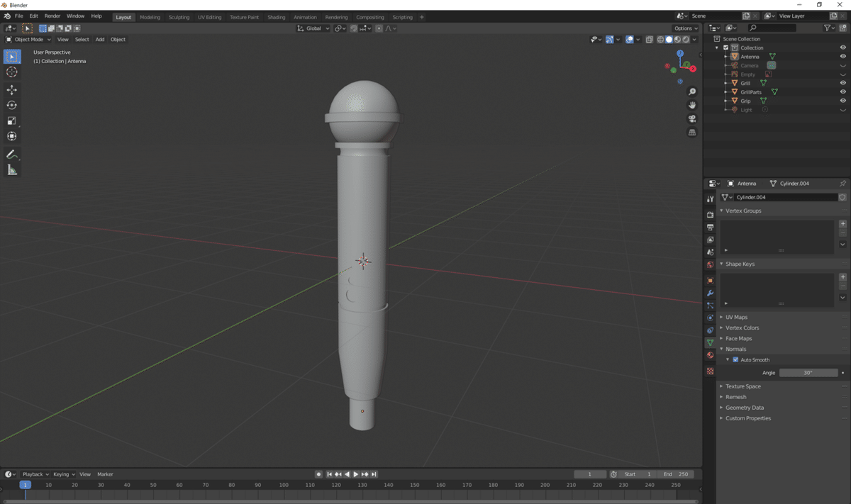Open the timeline Keying menu
The height and width of the screenshot is (504, 851).
[64, 474]
